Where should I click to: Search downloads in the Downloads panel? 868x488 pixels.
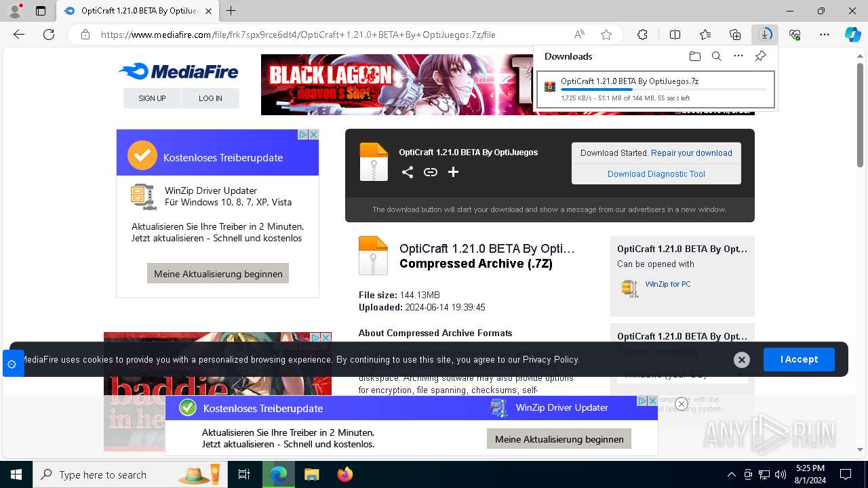pos(717,56)
